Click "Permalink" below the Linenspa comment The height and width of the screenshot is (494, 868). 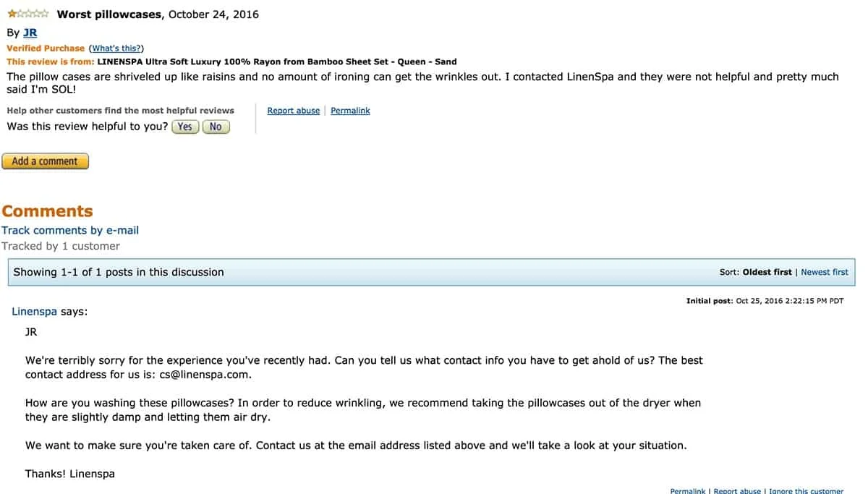(x=687, y=490)
